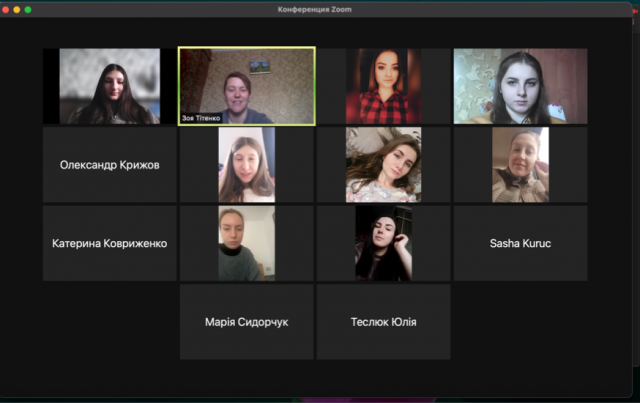Screen dimensions: 640x403
Task: Select the 'Sasha Kuruc' participant tile
Action: [x=520, y=243]
